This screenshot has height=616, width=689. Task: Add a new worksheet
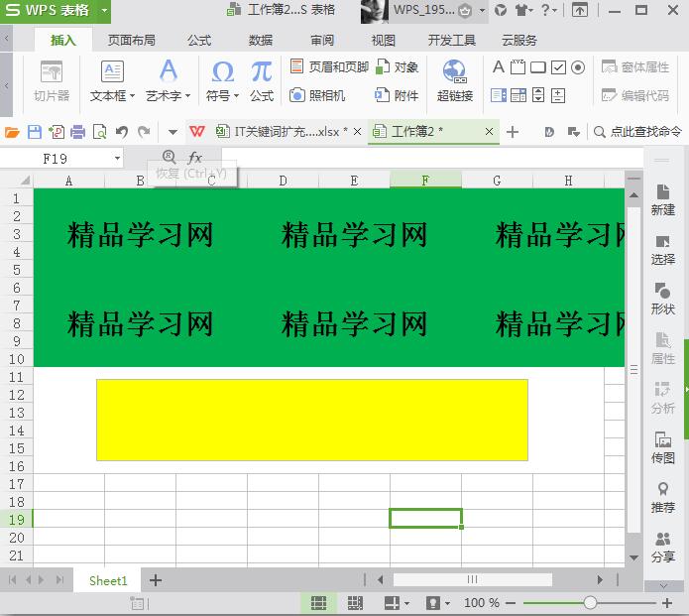click(156, 580)
